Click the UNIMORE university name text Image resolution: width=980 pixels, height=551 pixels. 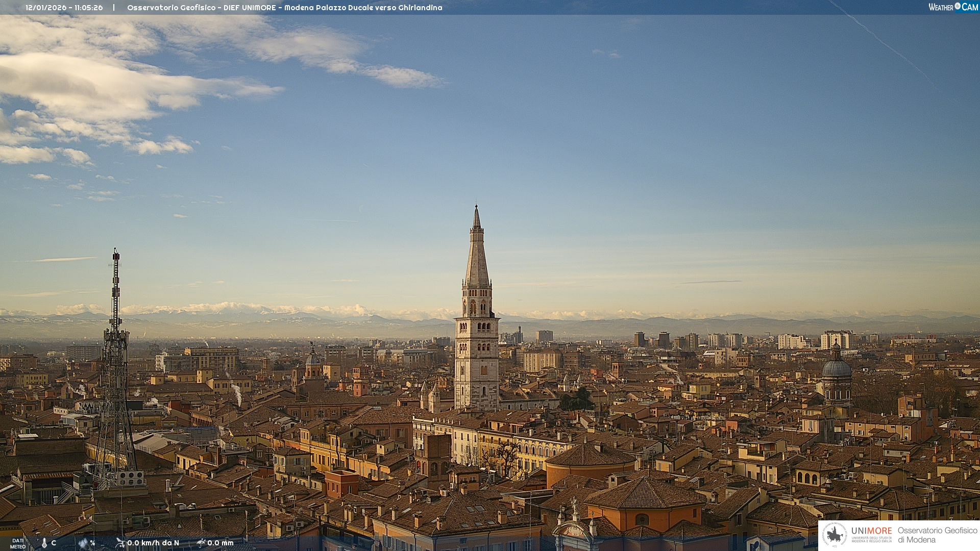[x=871, y=531]
